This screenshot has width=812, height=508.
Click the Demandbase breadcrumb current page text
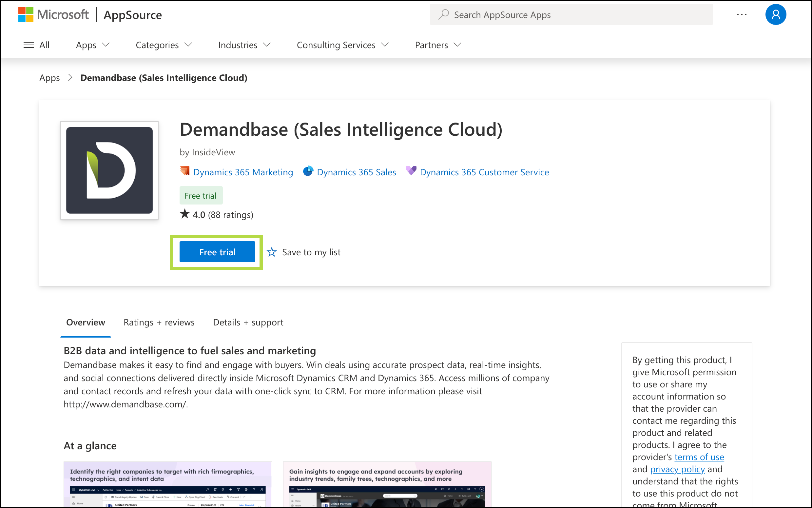point(164,78)
